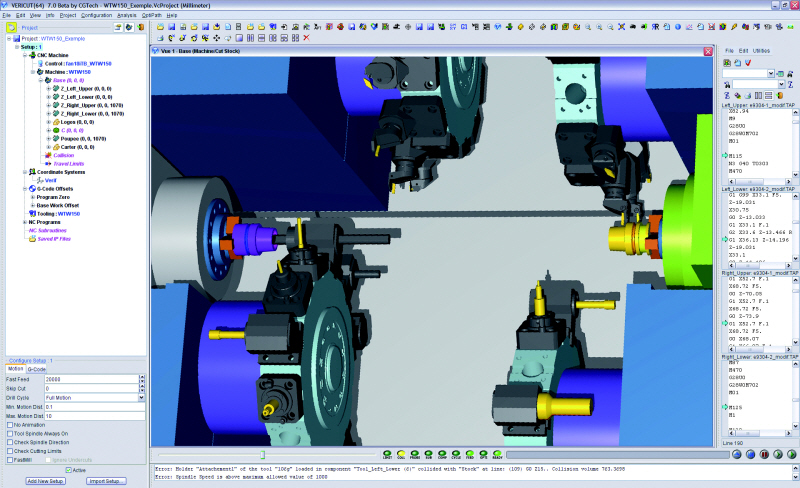Click the blue sphere info icon in main toolbar

(x=678, y=27)
